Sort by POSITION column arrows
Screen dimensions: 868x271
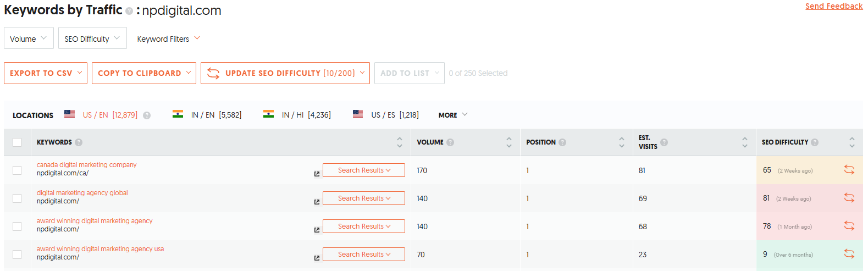(x=622, y=142)
